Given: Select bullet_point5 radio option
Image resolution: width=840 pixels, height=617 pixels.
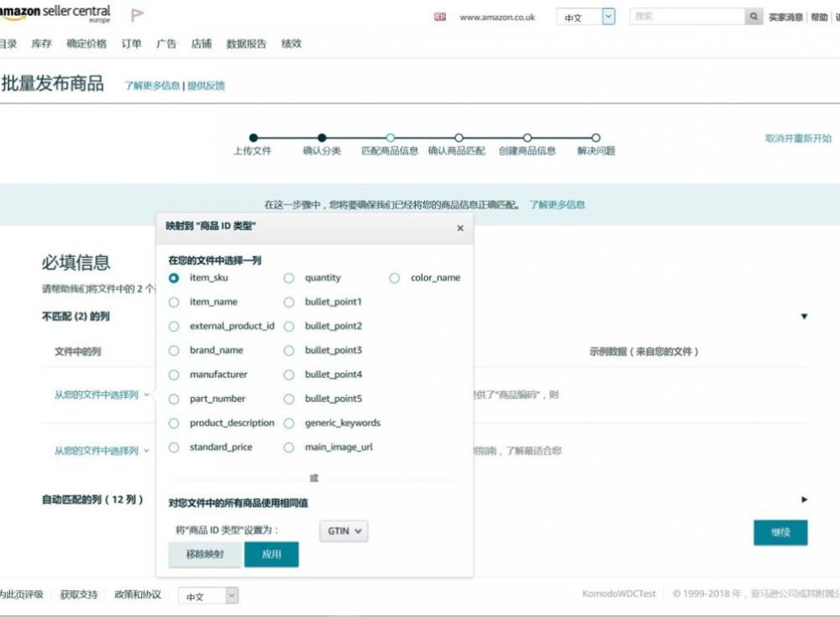Looking at the screenshot, I should tap(289, 399).
